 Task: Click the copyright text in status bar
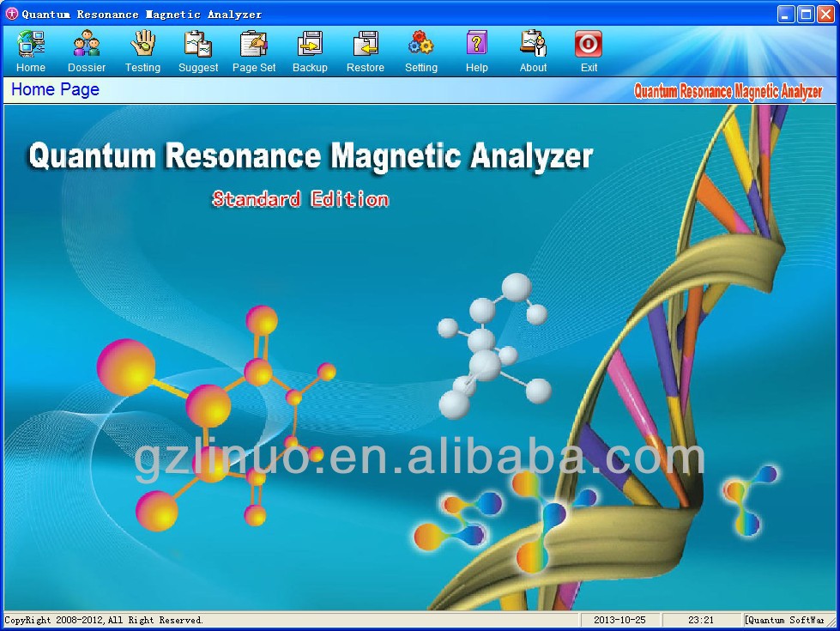point(104,621)
